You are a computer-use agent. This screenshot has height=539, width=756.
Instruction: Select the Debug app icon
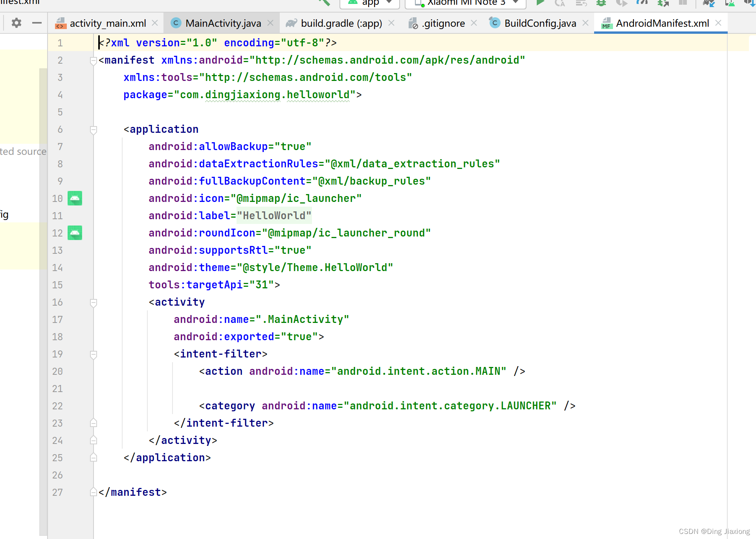pyautogui.click(x=601, y=5)
